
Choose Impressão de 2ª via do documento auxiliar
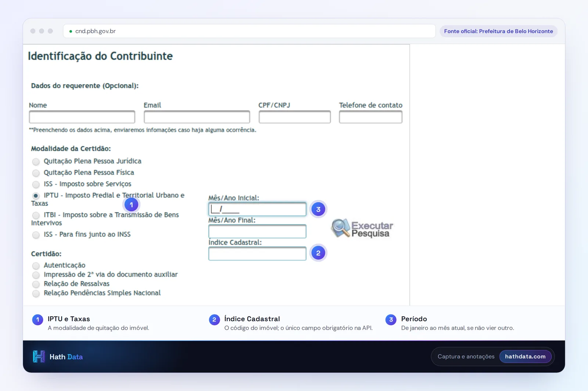36,275
